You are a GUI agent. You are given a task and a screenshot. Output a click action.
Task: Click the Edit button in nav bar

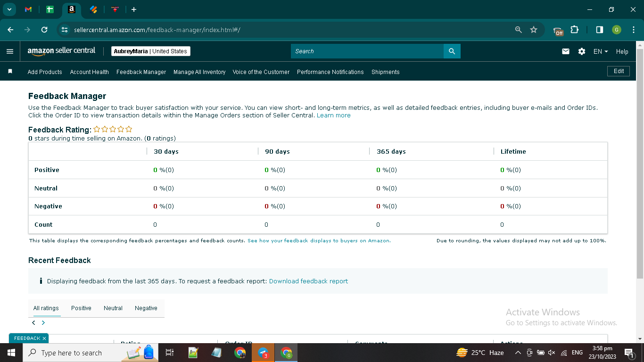click(x=619, y=71)
